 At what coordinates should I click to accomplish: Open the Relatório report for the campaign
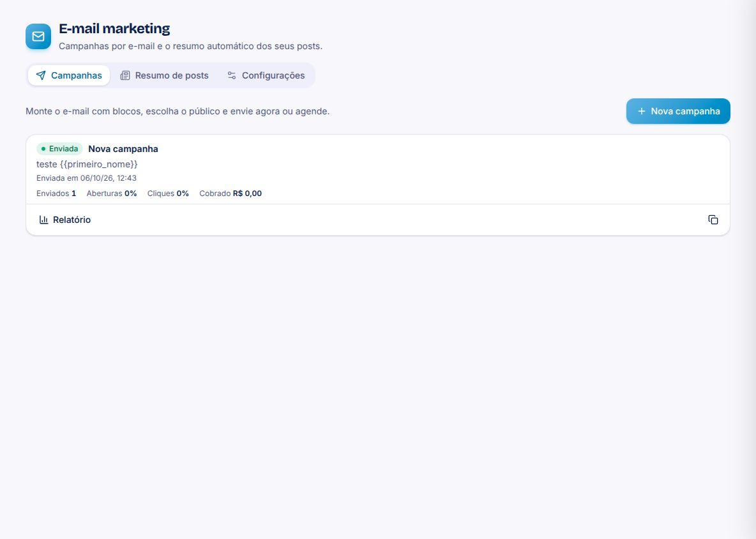pos(64,220)
